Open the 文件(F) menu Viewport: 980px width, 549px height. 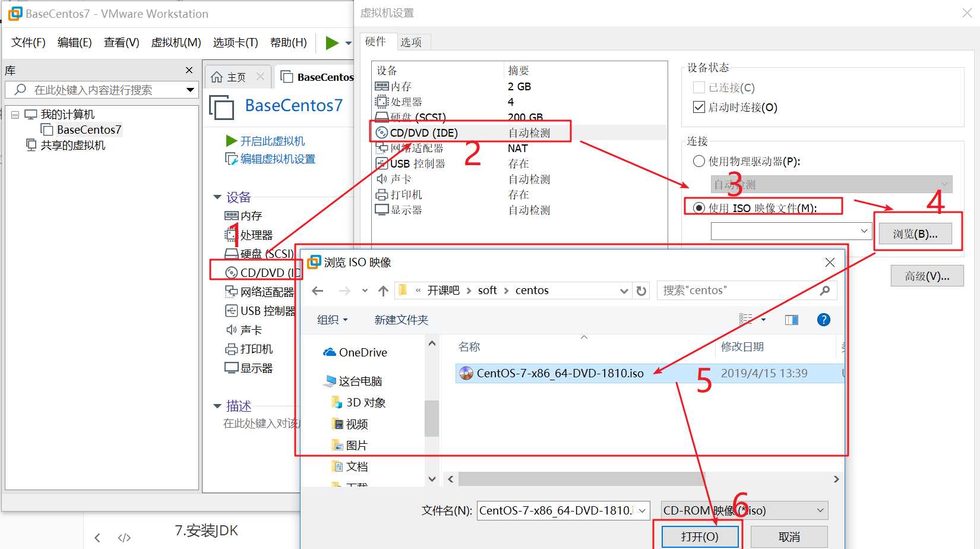(28, 43)
